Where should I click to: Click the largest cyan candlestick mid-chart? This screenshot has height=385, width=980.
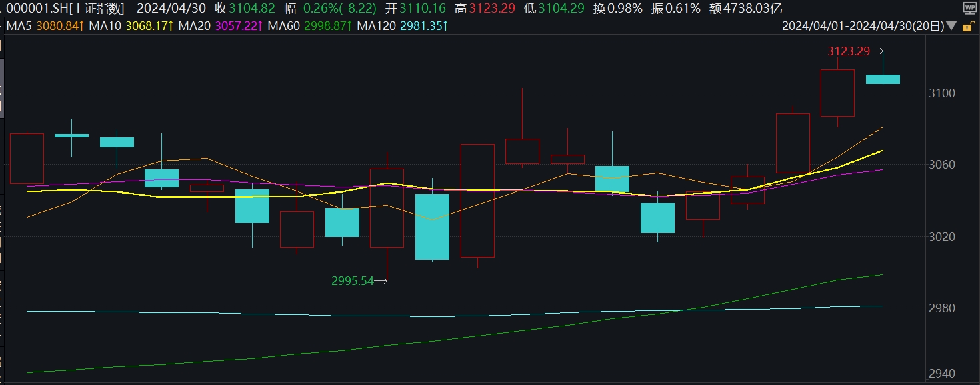432,226
